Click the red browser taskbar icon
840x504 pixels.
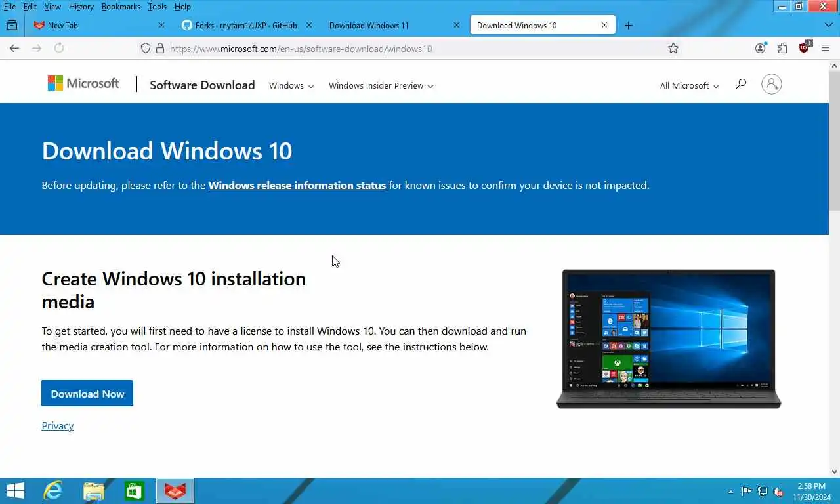[175, 491]
